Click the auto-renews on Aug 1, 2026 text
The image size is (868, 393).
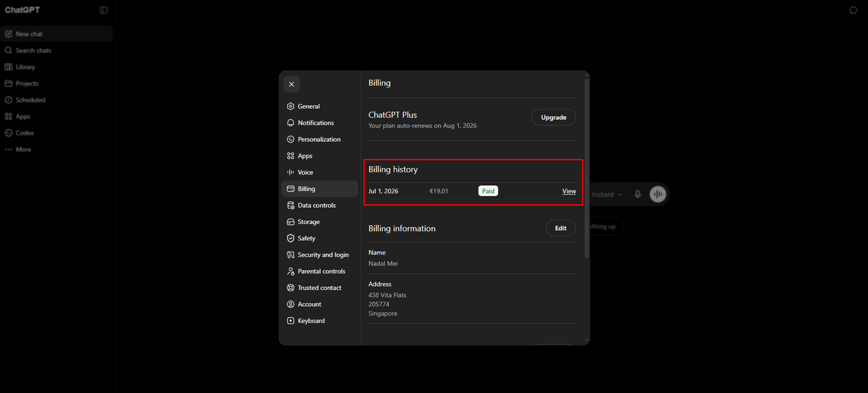coord(423,126)
